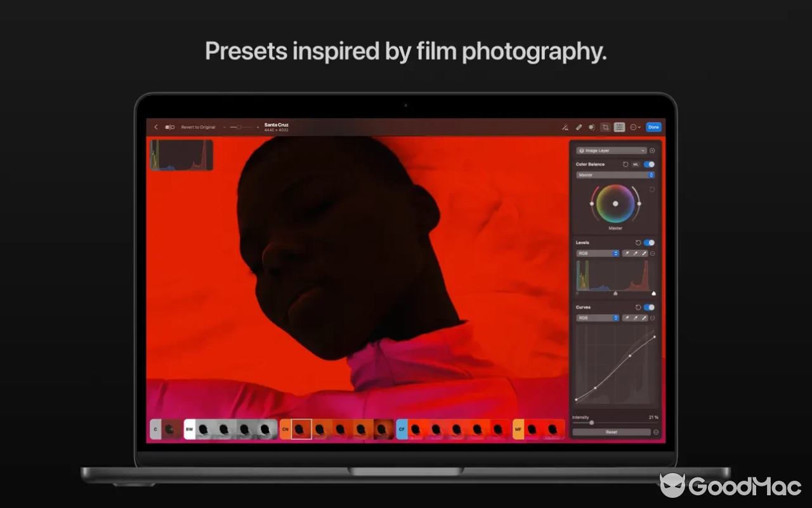Open the RGB channel dropdown in Levels
812x508 pixels.
click(x=596, y=253)
